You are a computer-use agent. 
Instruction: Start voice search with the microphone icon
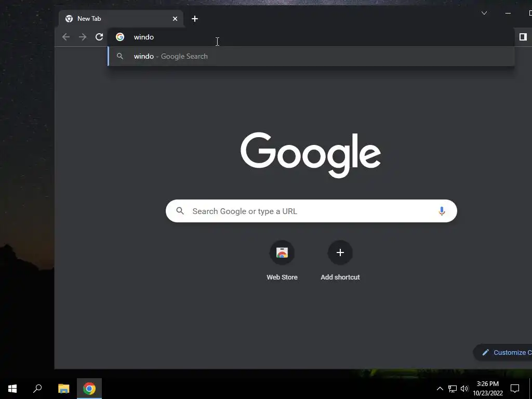point(442,211)
